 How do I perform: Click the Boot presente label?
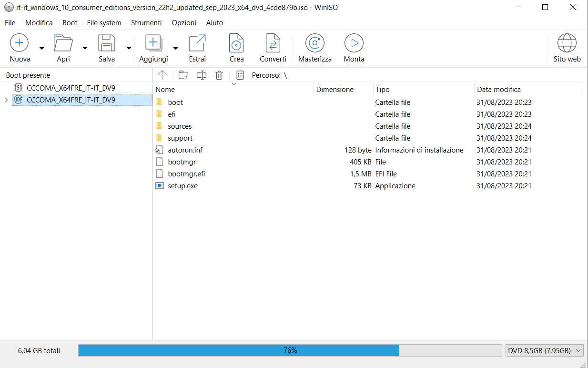point(28,75)
